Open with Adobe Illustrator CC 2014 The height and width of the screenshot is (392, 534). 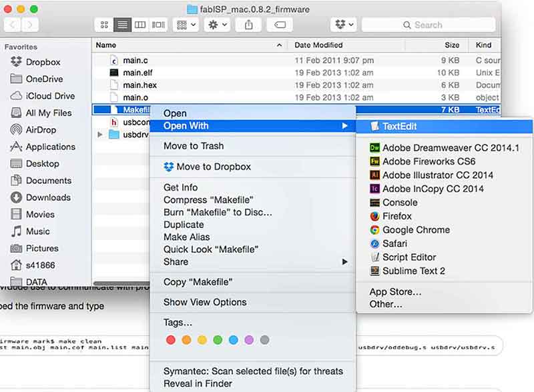click(444, 175)
